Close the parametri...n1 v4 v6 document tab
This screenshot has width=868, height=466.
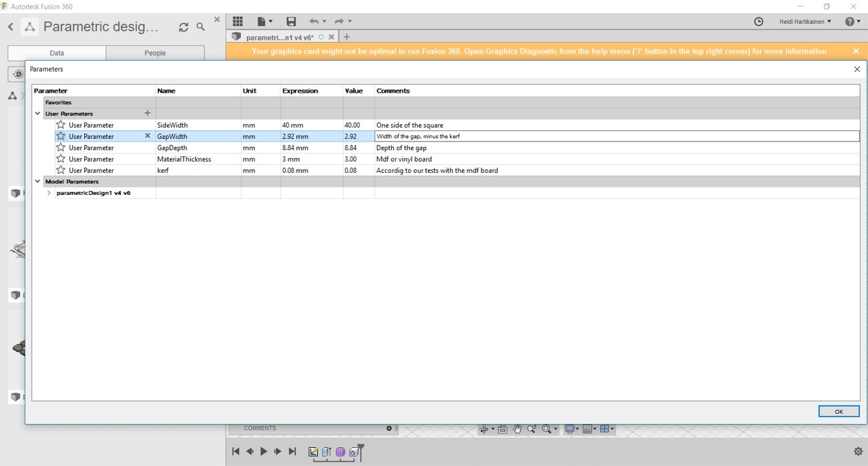click(331, 37)
